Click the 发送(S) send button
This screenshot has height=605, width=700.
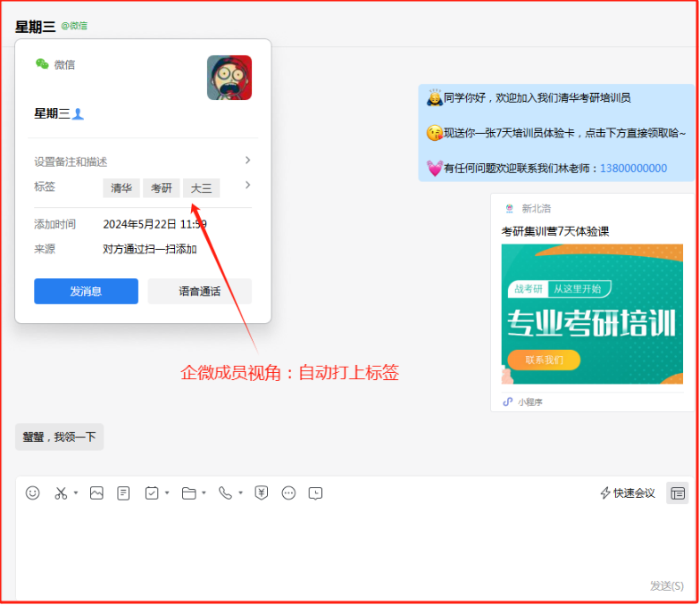click(666, 585)
